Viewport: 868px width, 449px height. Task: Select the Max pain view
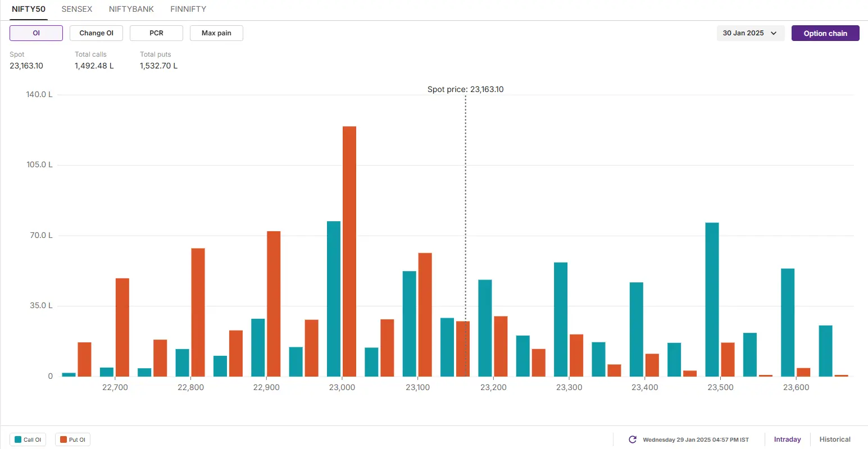coord(216,33)
